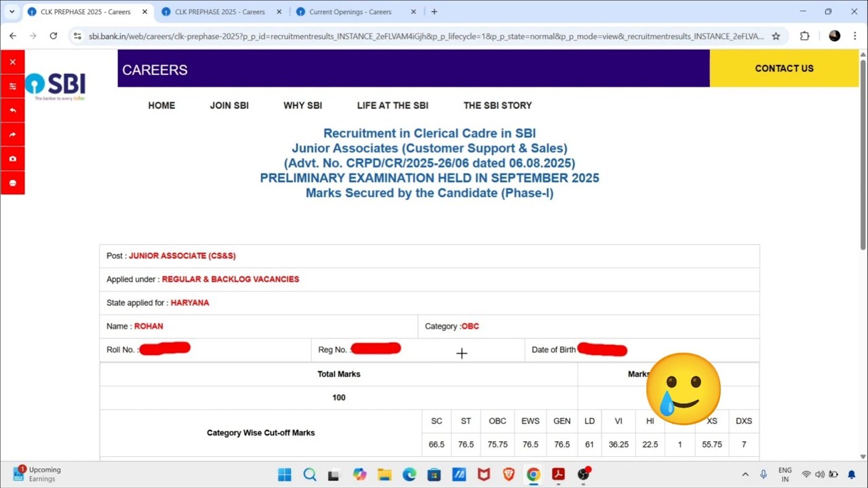Click the Chrome icon in the taskbar
Image resolution: width=868 pixels, height=488 pixels.
534,474
